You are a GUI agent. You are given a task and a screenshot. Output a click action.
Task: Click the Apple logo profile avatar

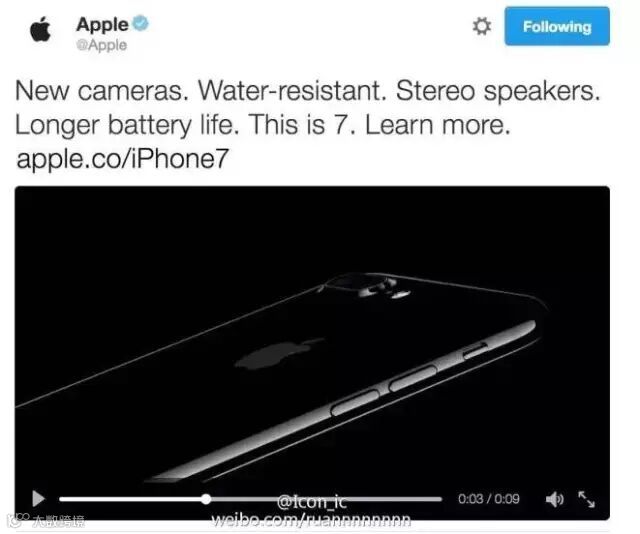point(41,29)
